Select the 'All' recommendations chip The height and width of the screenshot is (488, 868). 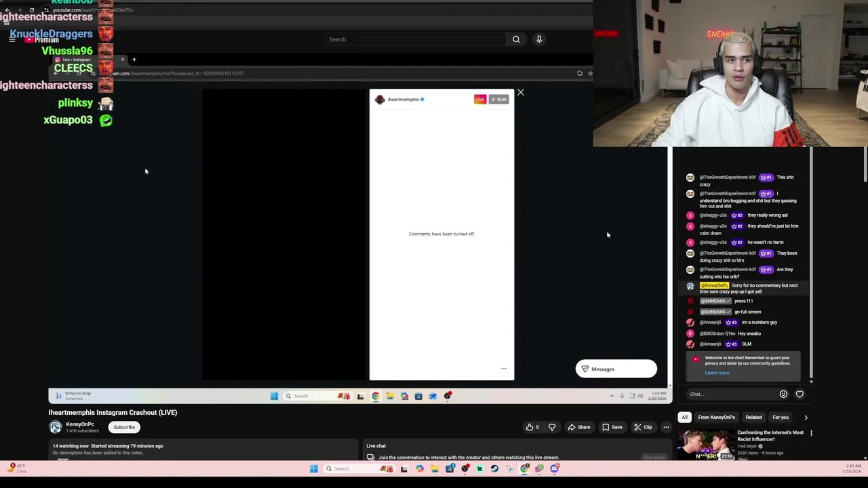pos(684,418)
